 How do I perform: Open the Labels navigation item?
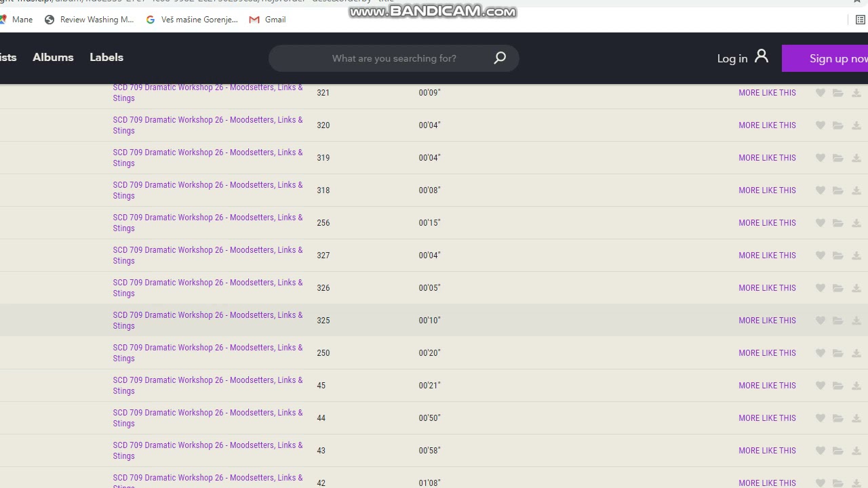106,58
